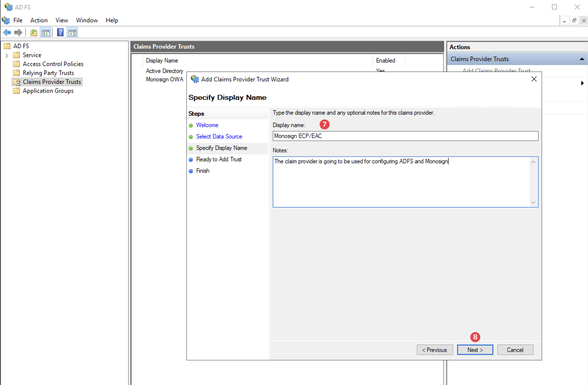
Task: Expand the Service tree item
Action: (x=6, y=55)
